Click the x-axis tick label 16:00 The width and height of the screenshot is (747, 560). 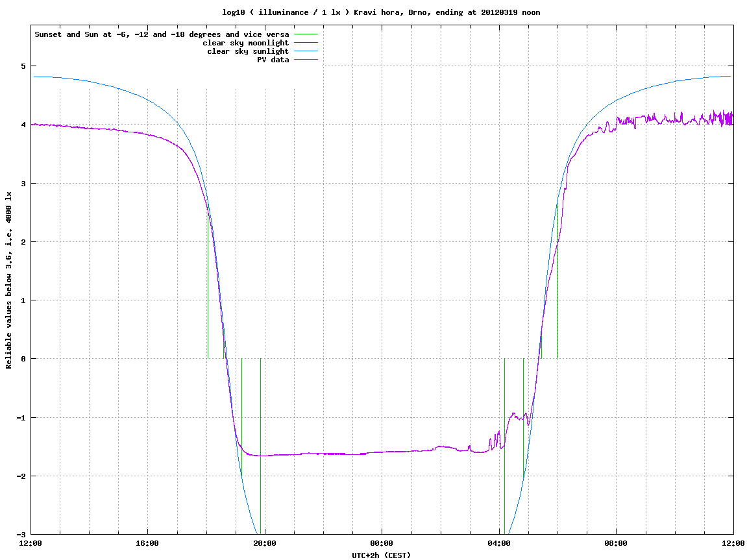tap(148, 543)
